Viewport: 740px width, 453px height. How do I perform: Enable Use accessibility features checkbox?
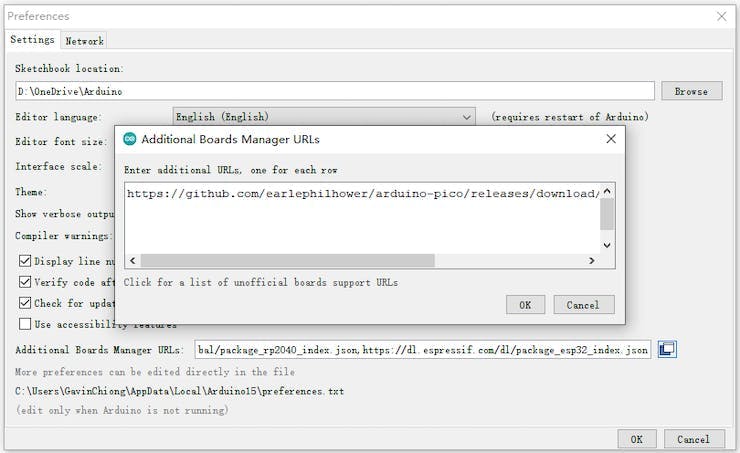(25, 324)
